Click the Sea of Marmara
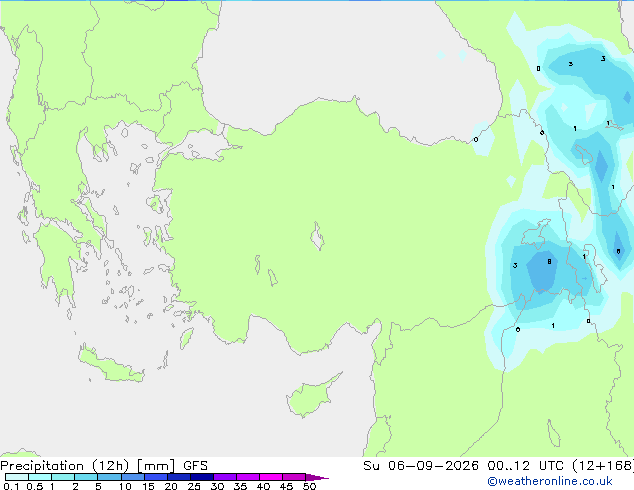Viewport: 634px width, 490px height. [202, 146]
